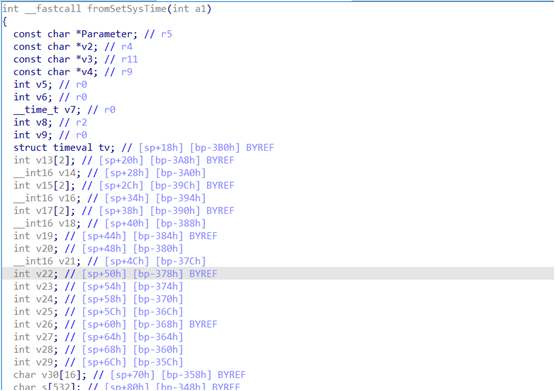Image resolution: width=555 pixels, height=391 pixels.
Task: Click the opening brace of the function
Action: point(4,22)
